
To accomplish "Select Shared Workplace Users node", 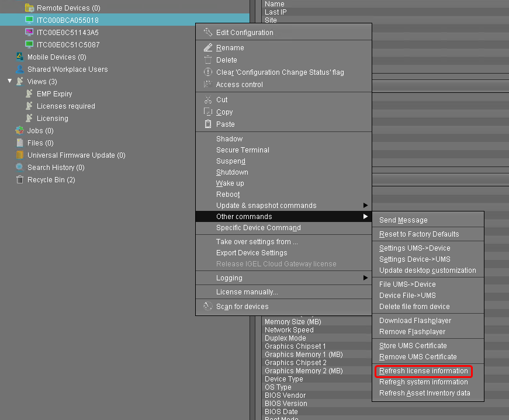I will [x=67, y=70].
